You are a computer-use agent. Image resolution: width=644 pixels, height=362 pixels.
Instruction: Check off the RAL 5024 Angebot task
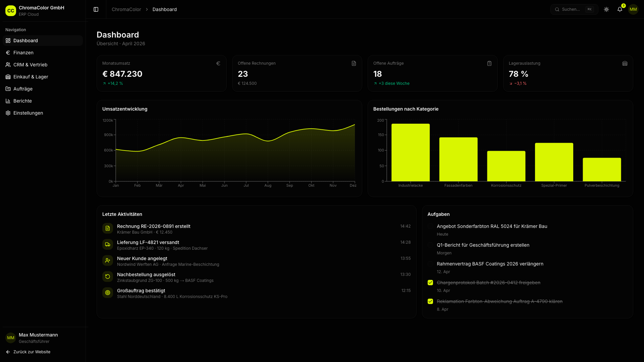pos(430,226)
